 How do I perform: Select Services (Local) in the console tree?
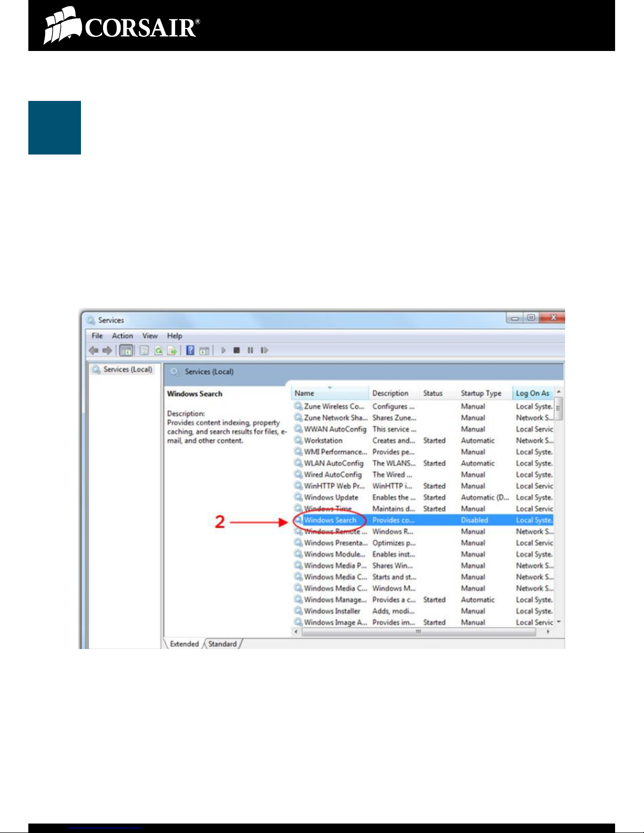coord(127,369)
